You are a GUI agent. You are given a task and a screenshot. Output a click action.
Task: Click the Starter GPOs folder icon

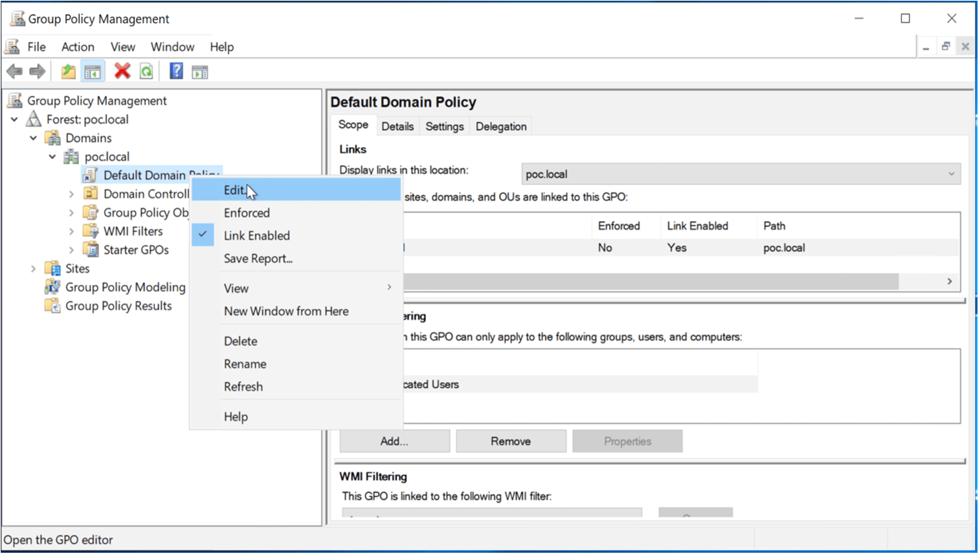tap(91, 250)
